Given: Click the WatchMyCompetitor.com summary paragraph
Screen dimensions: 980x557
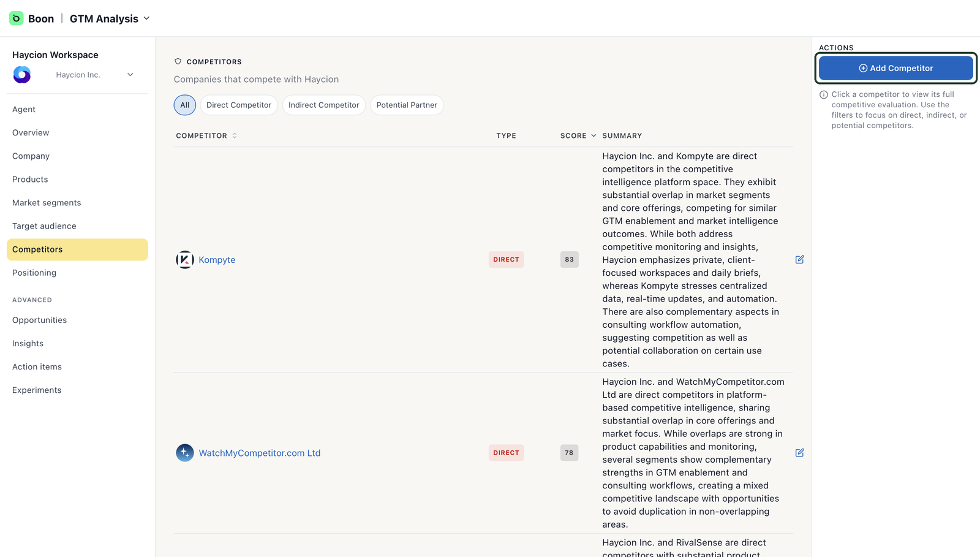Looking at the screenshot, I should (x=693, y=453).
